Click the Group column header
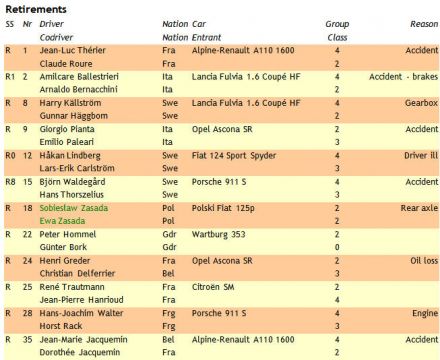The width and height of the screenshot is (440, 360). tap(337, 24)
